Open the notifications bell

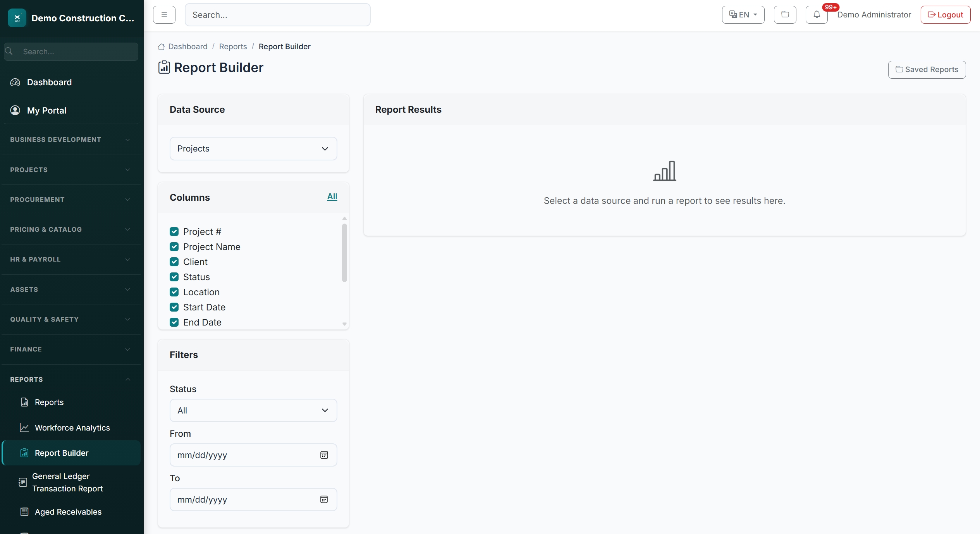tap(816, 15)
